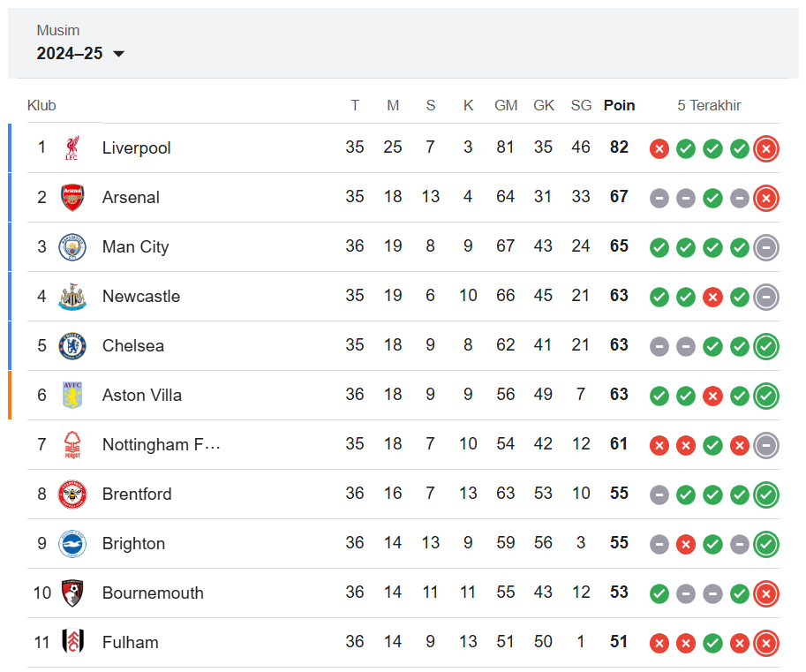Click the Man City club crest
The image size is (806, 672).
[72, 246]
